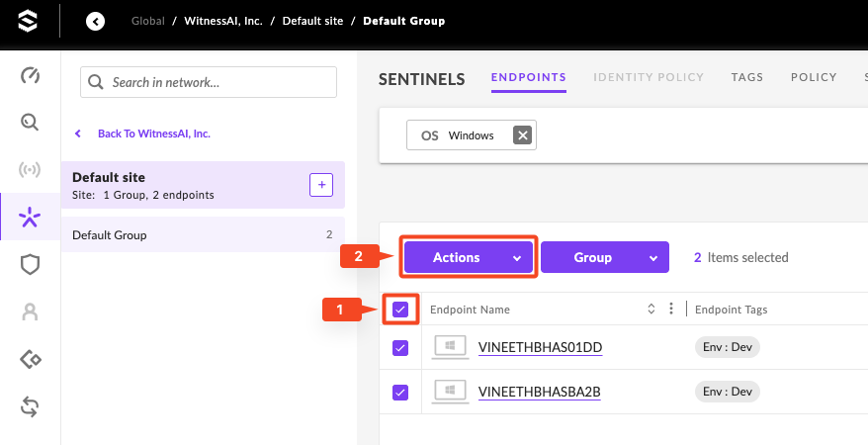Uncheck the VINEETHBHASBA2B endpoint checkbox
This screenshot has height=445, width=868.
tap(400, 392)
